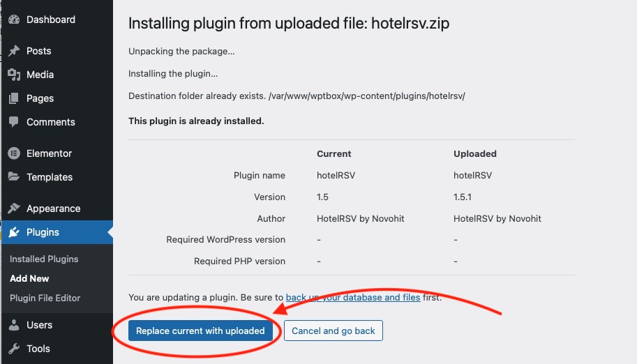Open the Plugin File Editor
This screenshot has width=637, height=364.
point(45,298)
